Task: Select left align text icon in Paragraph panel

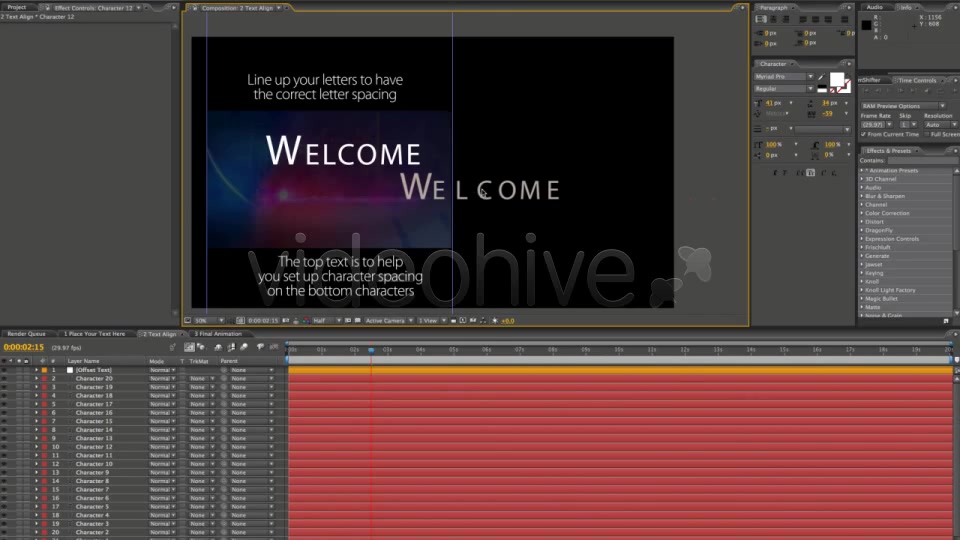Action: pos(761,20)
